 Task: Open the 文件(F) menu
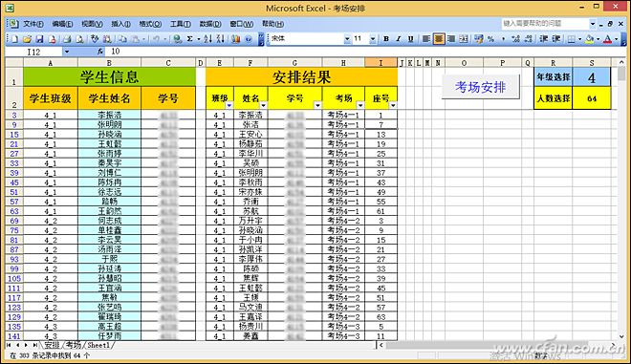tap(33, 24)
